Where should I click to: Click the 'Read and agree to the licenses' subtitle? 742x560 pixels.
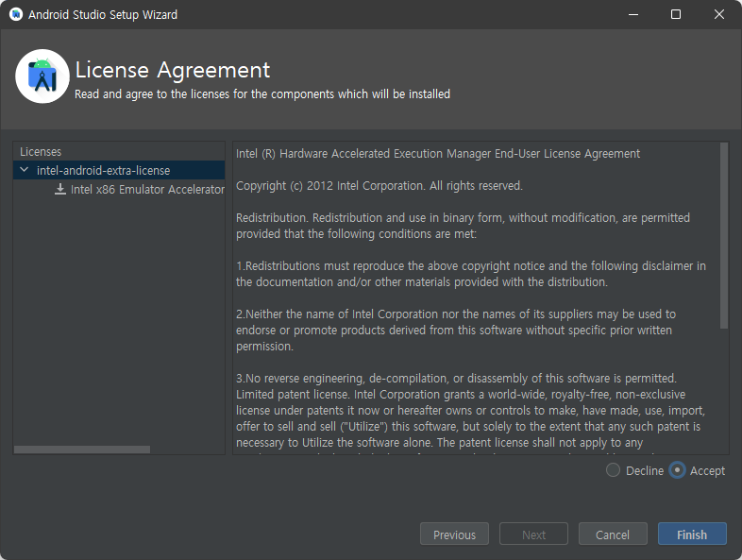click(262, 94)
